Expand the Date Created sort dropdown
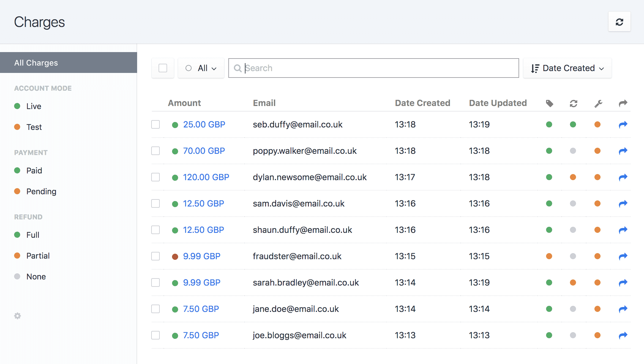Image resolution: width=644 pixels, height=364 pixels. [x=567, y=68]
